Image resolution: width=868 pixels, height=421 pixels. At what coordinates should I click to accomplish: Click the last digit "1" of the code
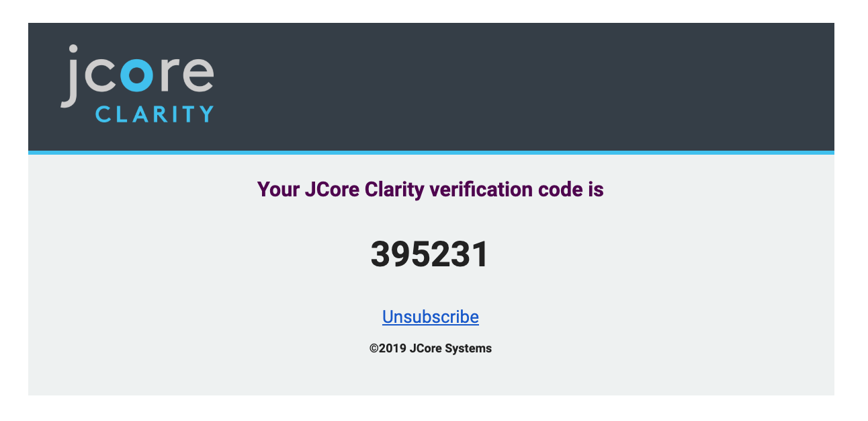point(480,255)
